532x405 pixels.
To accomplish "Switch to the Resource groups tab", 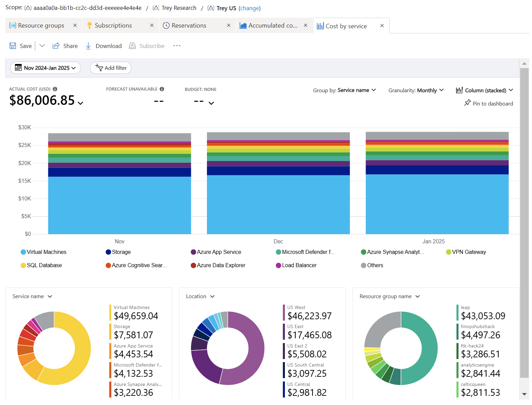I will (x=41, y=26).
